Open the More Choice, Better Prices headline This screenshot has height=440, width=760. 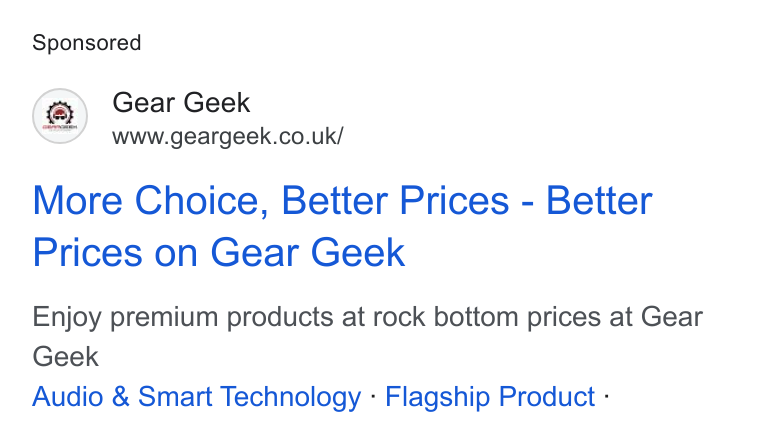pos(342,226)
